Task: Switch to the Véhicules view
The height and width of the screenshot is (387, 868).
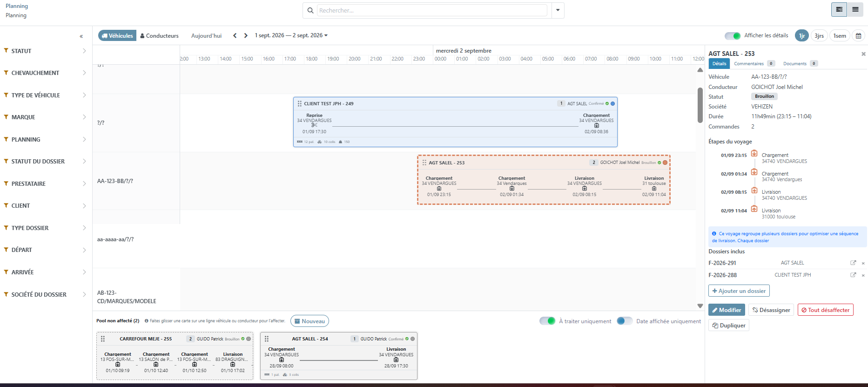Action: [117, 35]
